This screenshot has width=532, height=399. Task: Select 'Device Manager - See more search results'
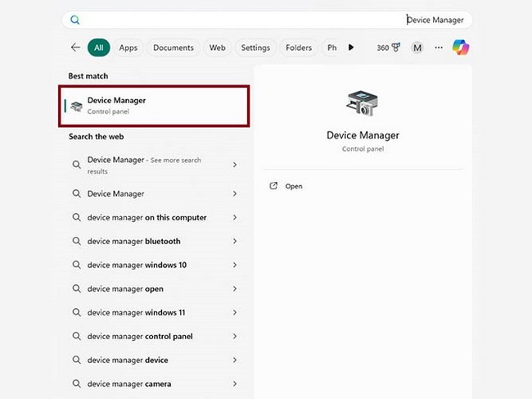(x=154, y=165)
